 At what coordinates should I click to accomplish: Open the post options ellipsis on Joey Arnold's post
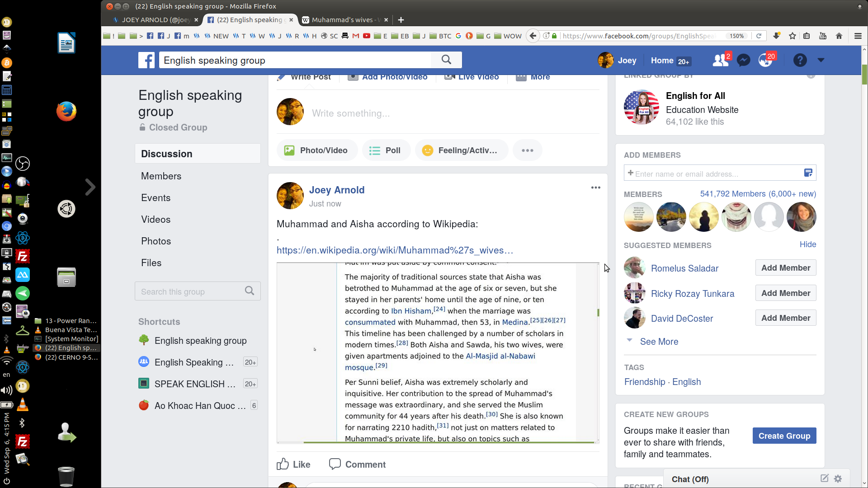596,188
